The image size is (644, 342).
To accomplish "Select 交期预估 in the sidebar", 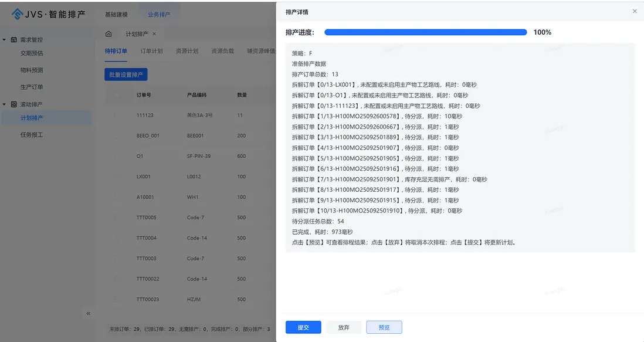I will [32, 53].
